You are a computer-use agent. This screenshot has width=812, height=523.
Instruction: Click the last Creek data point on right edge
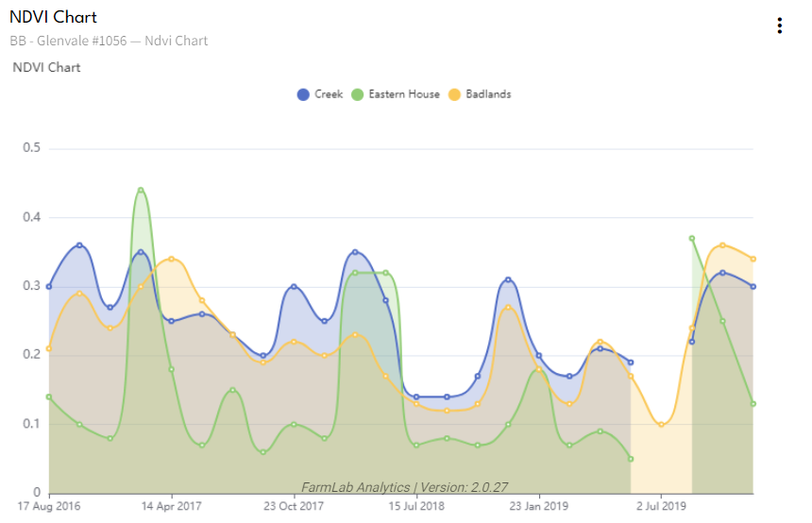click(x=753, y=287)
